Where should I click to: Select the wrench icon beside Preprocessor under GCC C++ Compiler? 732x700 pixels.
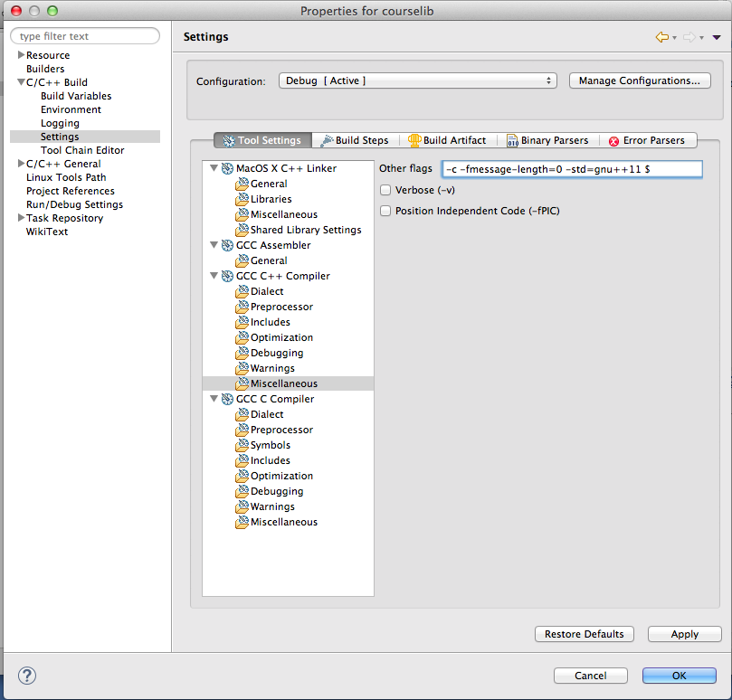242,307
